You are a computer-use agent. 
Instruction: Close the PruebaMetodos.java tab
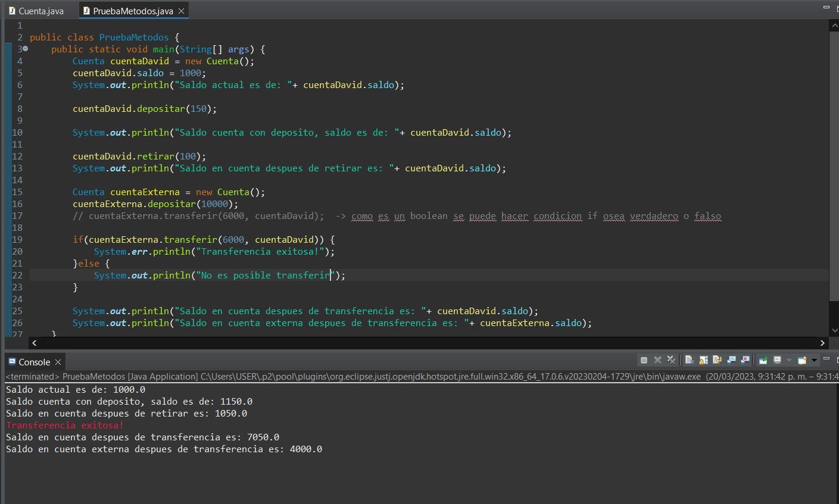[x=181, y=11]
